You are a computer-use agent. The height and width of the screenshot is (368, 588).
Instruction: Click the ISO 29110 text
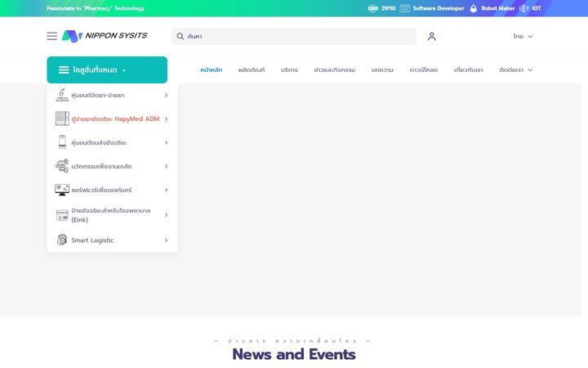389,8
